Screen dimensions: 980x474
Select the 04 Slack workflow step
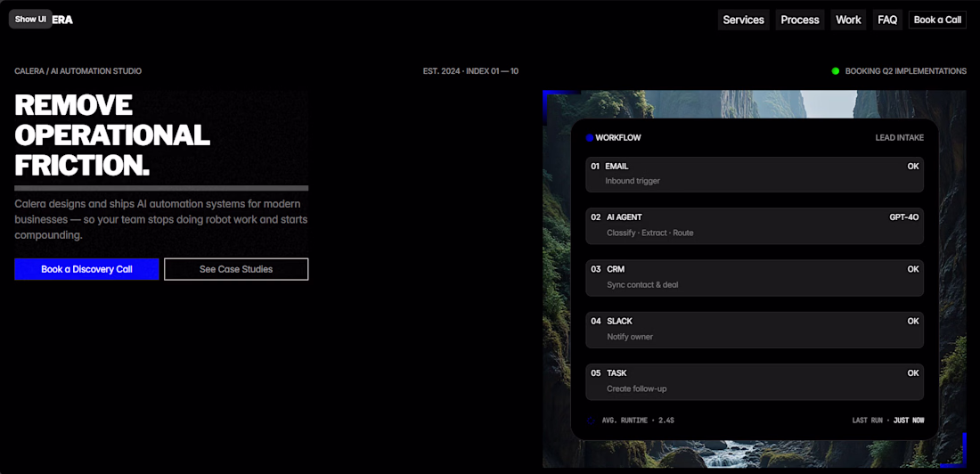755,330
